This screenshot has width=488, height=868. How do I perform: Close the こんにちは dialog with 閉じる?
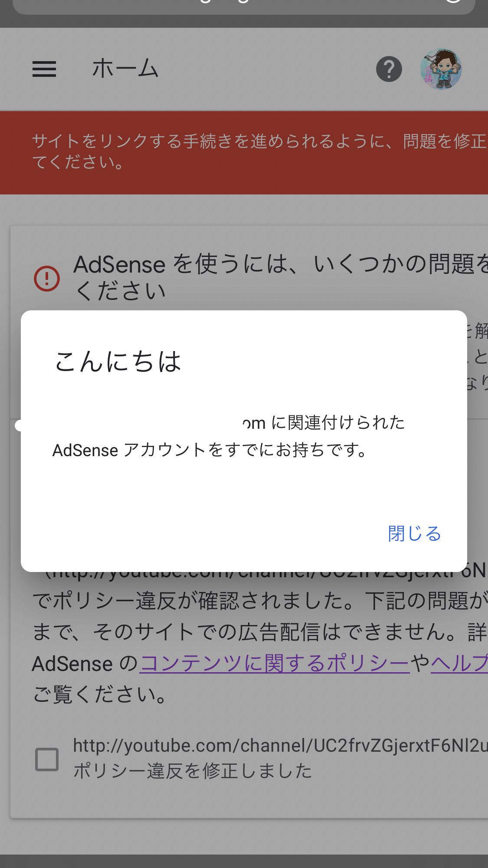click(414, 533)
